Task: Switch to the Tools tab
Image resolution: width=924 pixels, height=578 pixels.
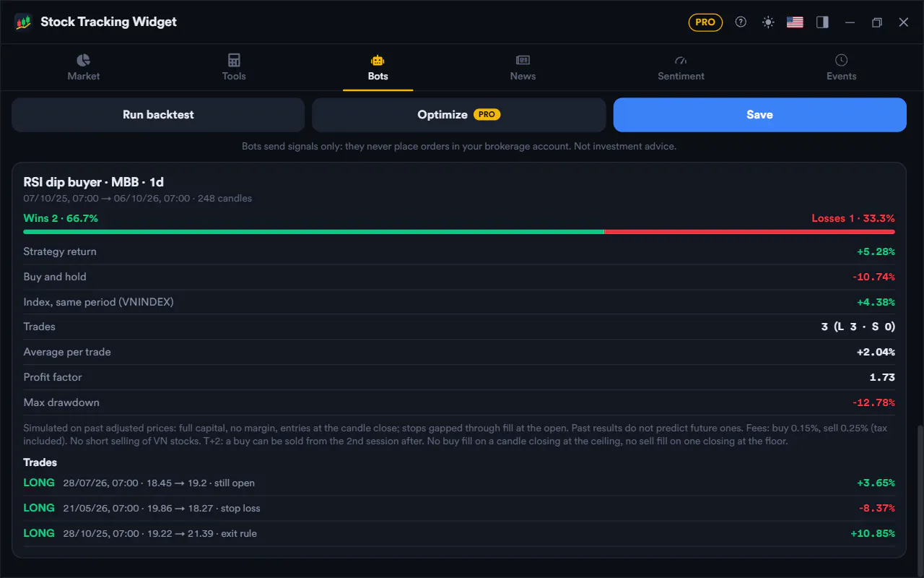Action: (234, 67)
